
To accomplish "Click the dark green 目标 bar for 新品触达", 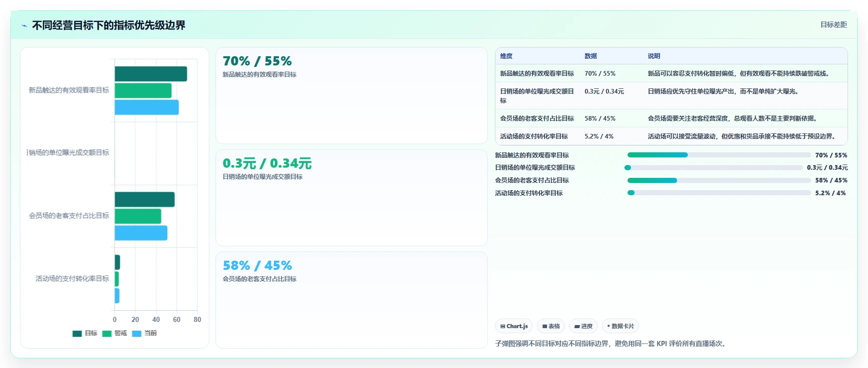I will (x=150, y=74).
